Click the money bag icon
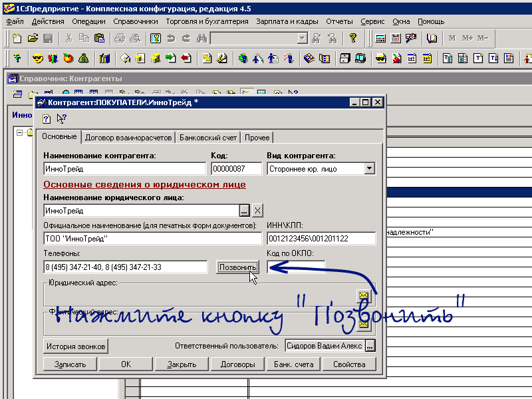Image resolution: width=532 pixels, height=399 pixels. click(84, 59)
